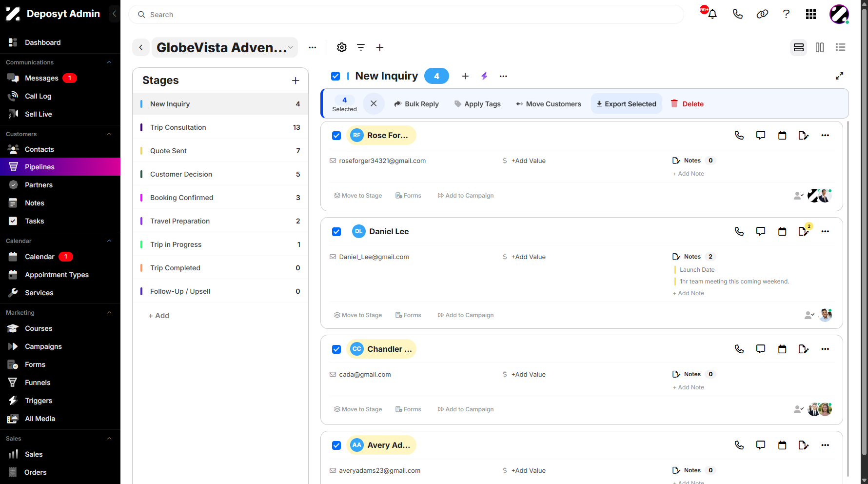Uncheck Chandler card checkbox

pyautogui.click(x=336, y=349)
